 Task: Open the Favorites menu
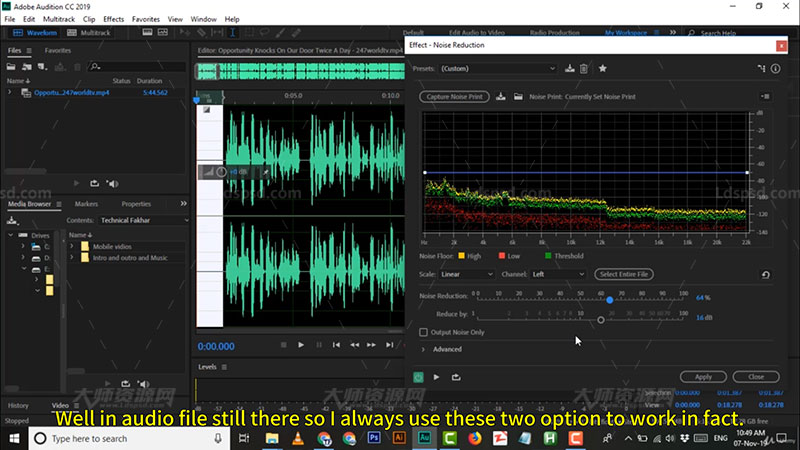(x=145, y=19)
